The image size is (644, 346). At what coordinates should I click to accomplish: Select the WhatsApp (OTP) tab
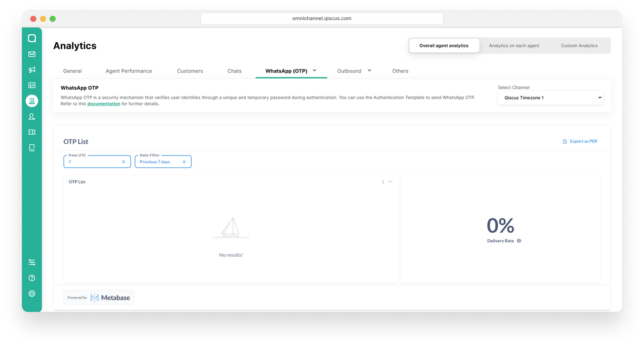click(x=286, y=71)
